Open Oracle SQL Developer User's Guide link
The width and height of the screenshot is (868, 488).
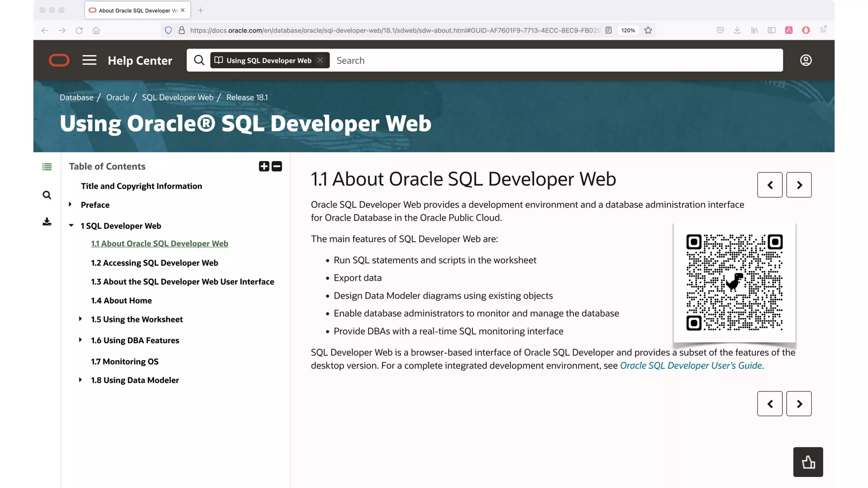691,366
